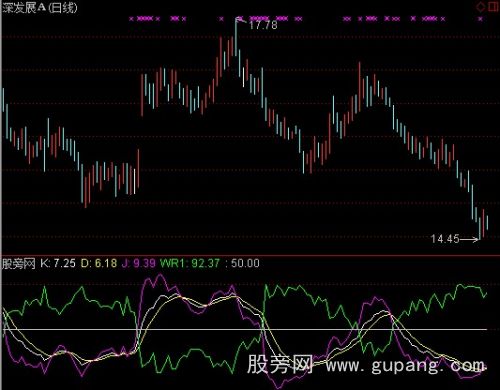The height and width of the screenshot is (390, 500).
Task: Select the 14.45 low price label
Action: tap(445, 239)
